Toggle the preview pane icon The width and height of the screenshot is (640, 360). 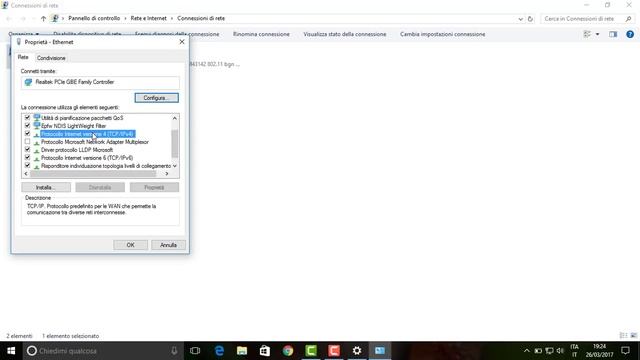pyautogui.click(x=613, y=34)
